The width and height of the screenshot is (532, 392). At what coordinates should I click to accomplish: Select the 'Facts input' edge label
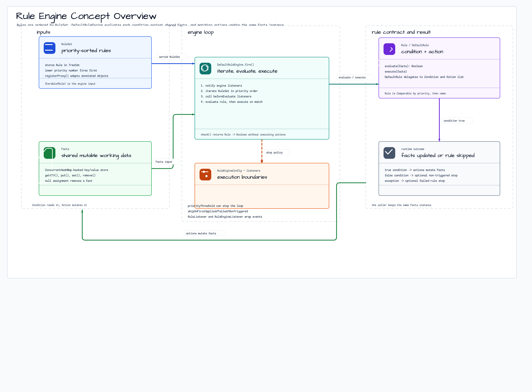pos(166,162)
